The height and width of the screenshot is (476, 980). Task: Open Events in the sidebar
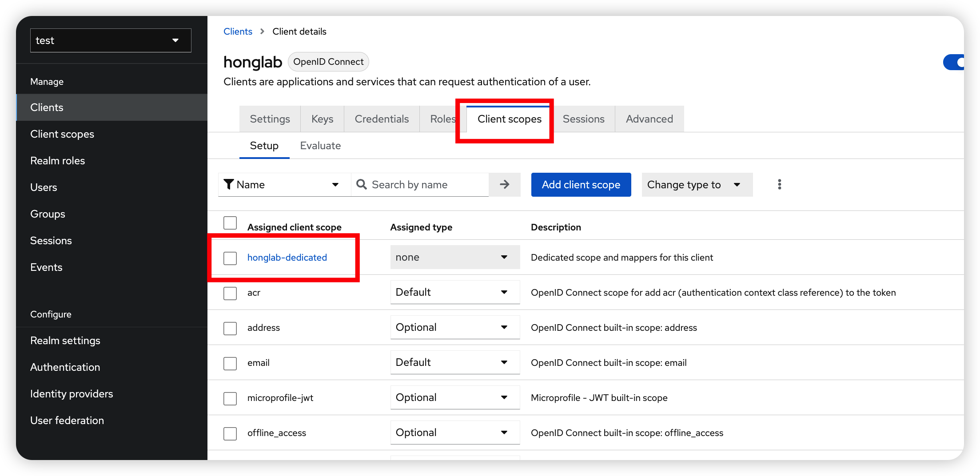coord(112,267)
